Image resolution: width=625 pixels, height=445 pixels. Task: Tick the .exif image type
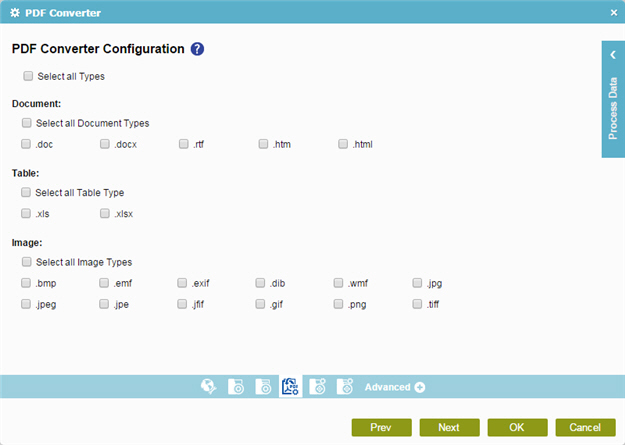(182, 283)
